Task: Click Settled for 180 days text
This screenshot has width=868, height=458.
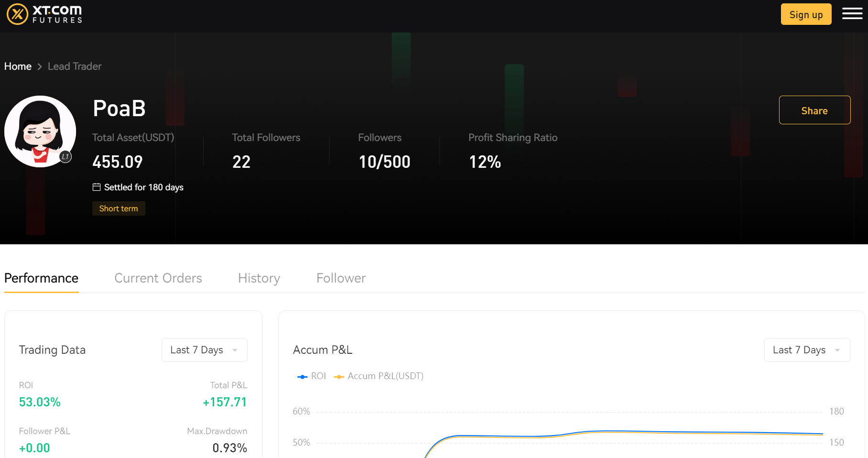Action: pos(144,187)
